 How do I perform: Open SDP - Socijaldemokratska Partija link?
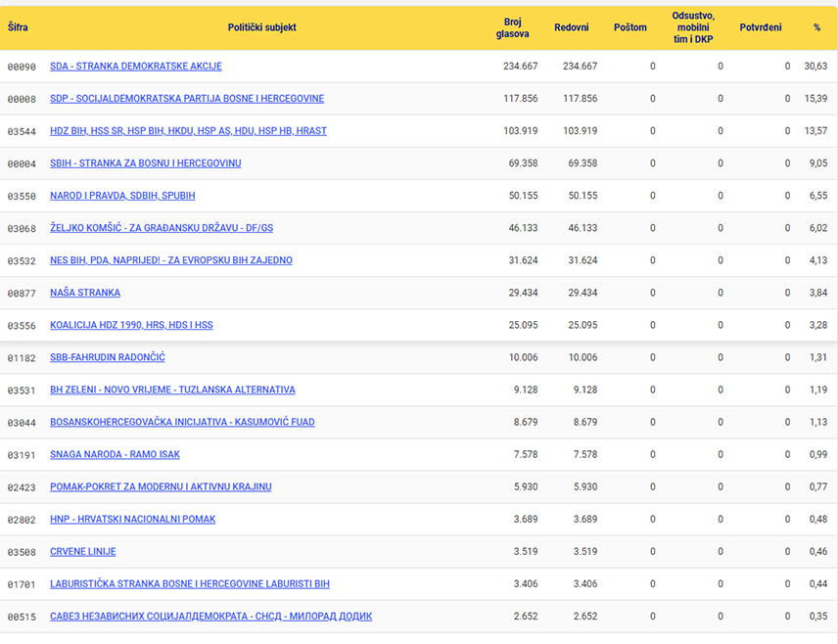point(187,98)
